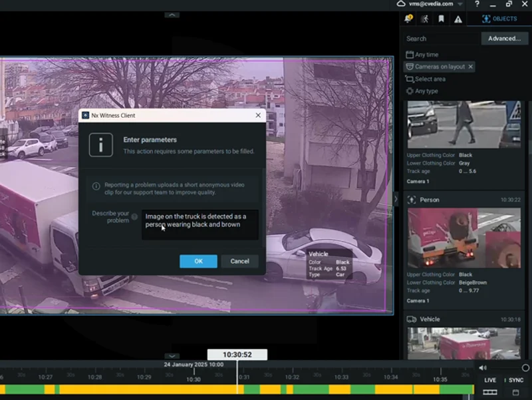
Task: Enable the Select area filter
Action: pyautogui.click(x=426, y=79)
